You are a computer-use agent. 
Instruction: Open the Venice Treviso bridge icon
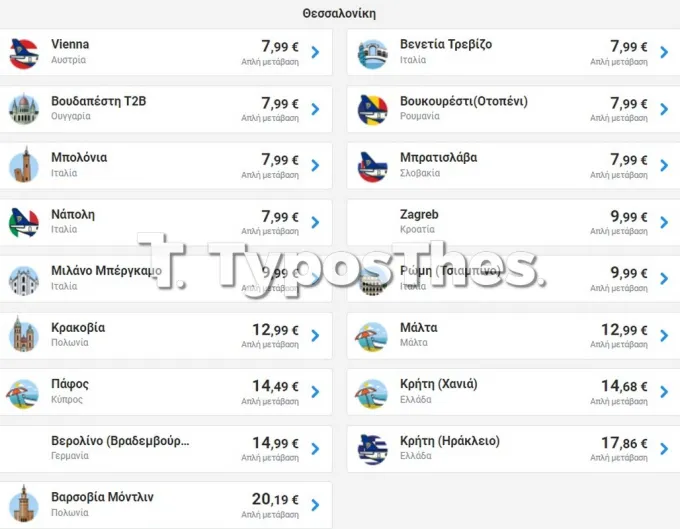373,53
